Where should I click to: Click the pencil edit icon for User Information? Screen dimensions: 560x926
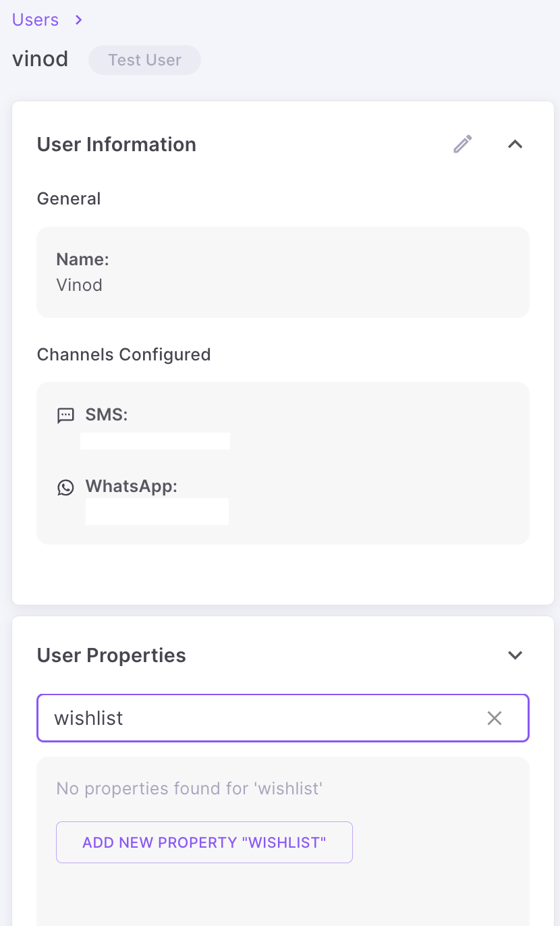tap(462, 144)
